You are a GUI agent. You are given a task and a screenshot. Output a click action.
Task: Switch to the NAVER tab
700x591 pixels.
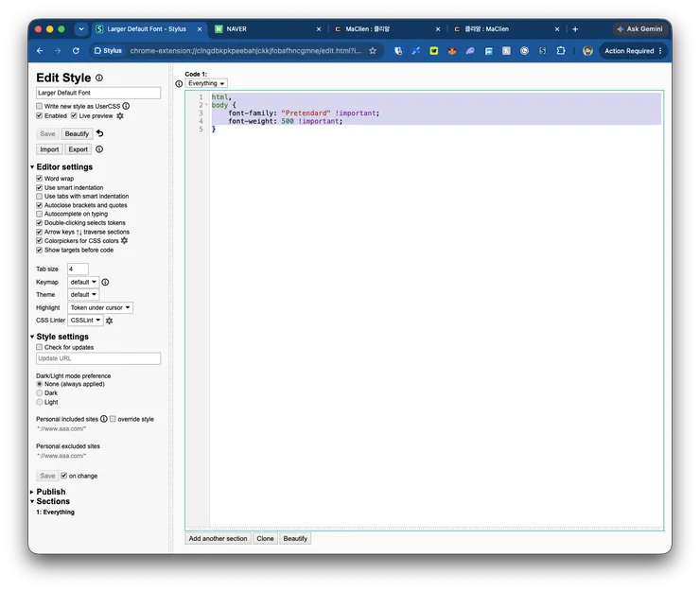pos(268,29)
